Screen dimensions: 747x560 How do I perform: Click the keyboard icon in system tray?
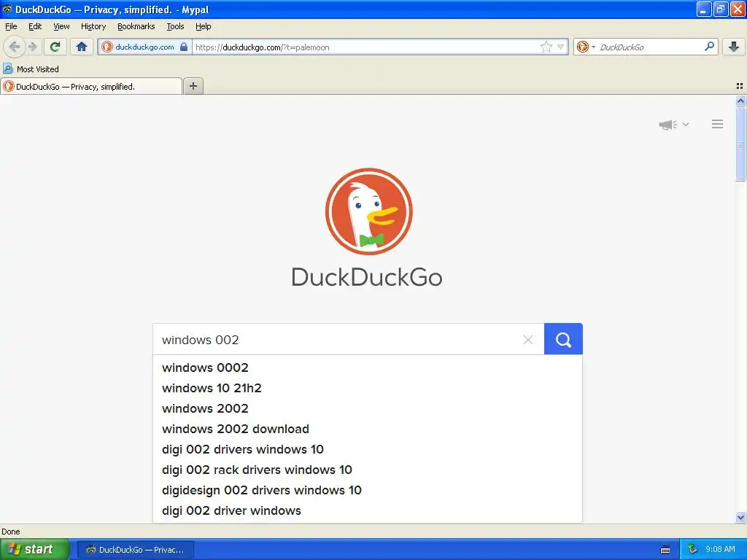pyautogui.click(x=665, y=550)
